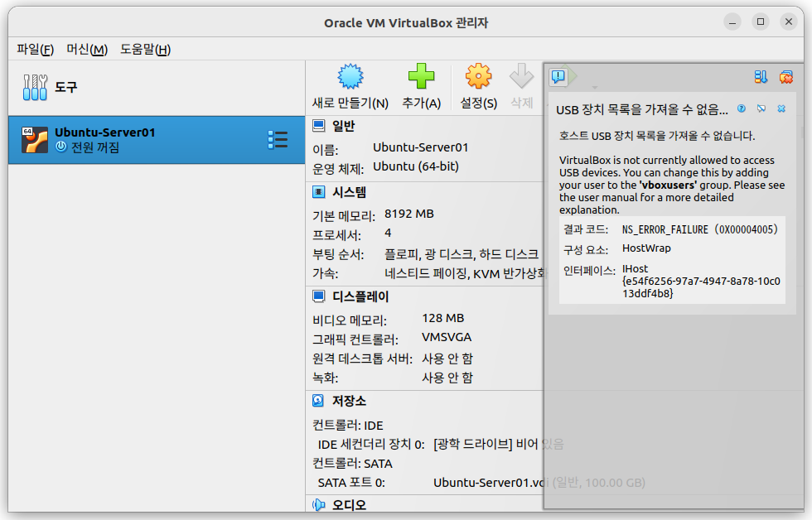Click NS_ERROR_FAILURE result code text

(700, 229)
